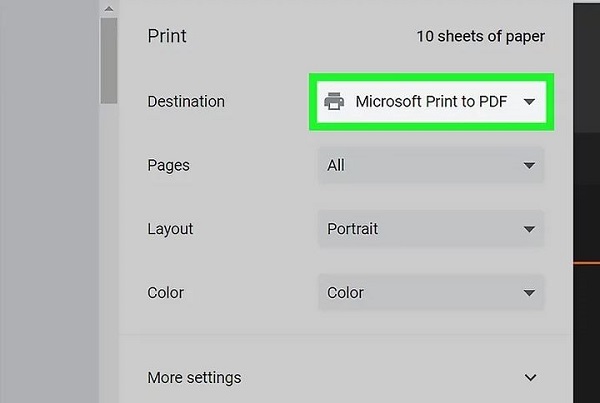600x403 pixels.
Task: Click the dark print preview pane
Action: (586, 201)
